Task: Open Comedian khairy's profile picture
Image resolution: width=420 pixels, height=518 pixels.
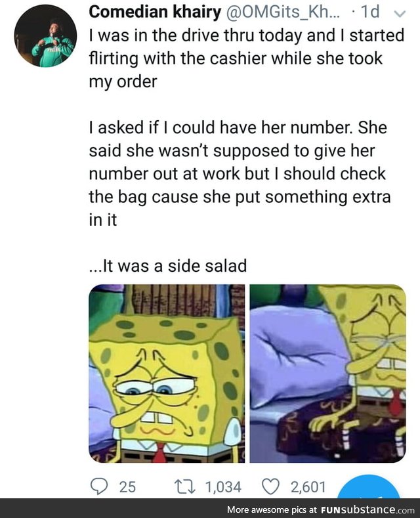Action: (x=45, y=35)
